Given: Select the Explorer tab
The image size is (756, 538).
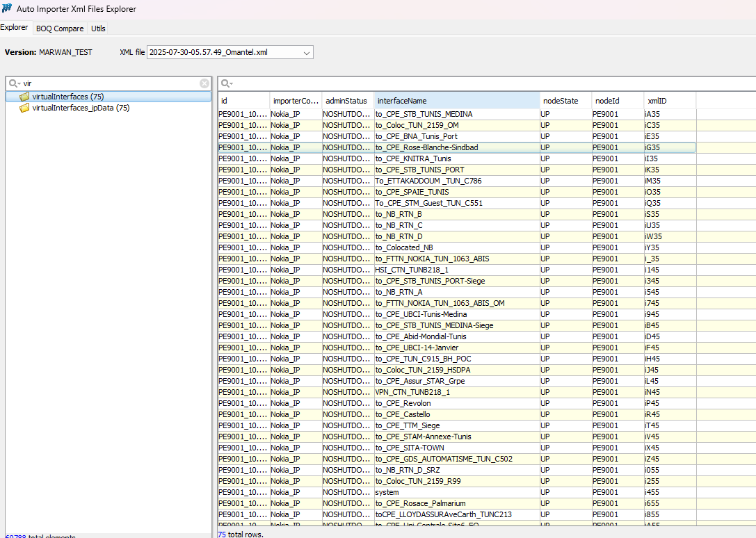Looking at the screenshot, I should (15, 28).
